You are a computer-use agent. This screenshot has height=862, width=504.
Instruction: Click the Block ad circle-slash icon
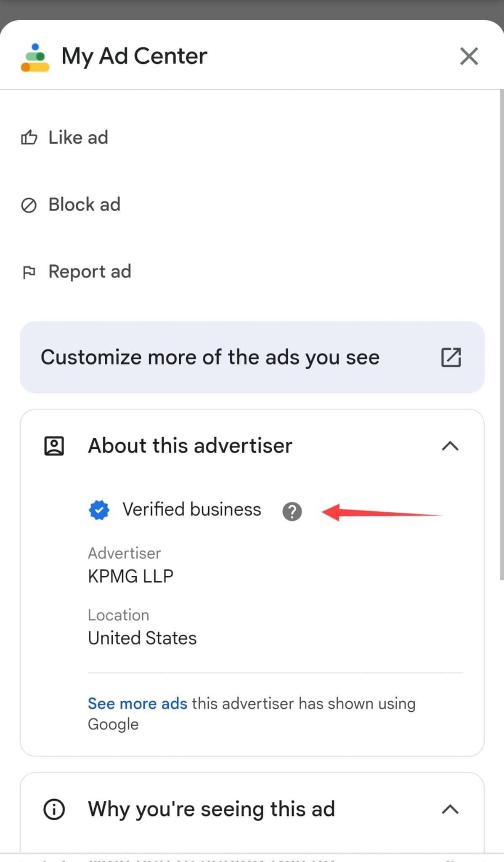(29, 205)
